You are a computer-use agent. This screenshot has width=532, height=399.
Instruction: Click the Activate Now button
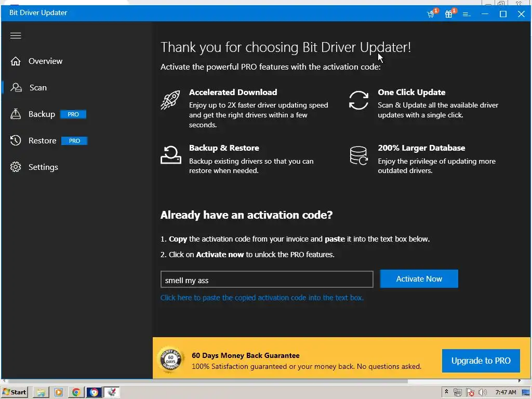coord(419,279)
